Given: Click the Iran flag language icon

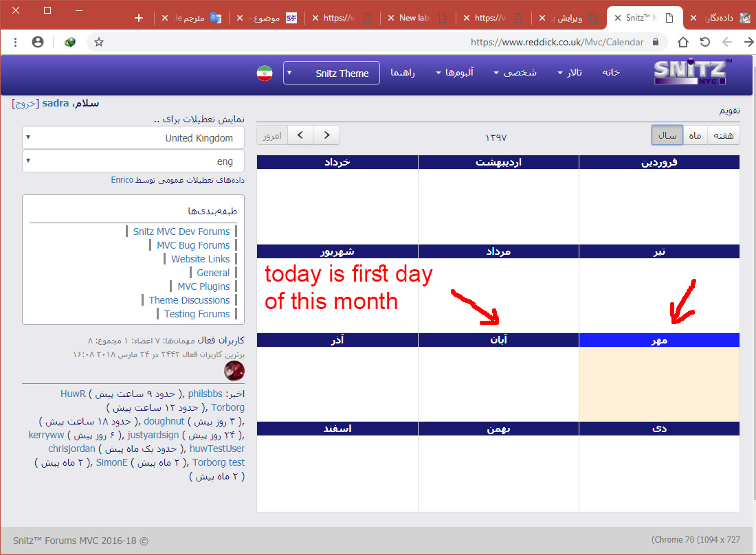Looking at the screenshot, I should click(x=265, y=73).
